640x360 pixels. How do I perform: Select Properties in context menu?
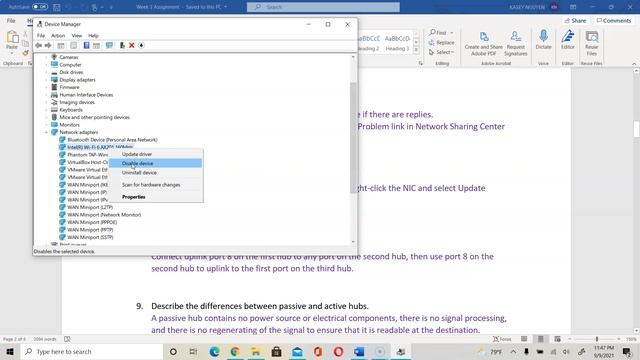[x=156, y=197]
